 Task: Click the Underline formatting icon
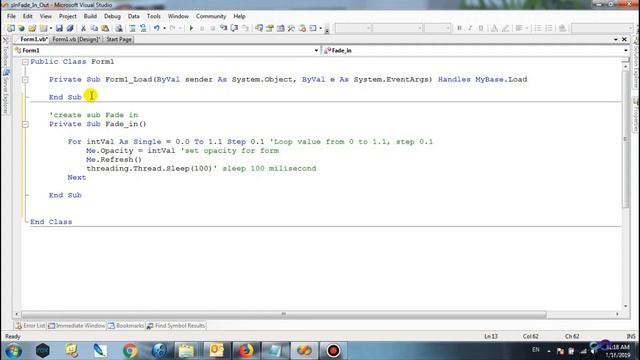click(x=481, y=28)
